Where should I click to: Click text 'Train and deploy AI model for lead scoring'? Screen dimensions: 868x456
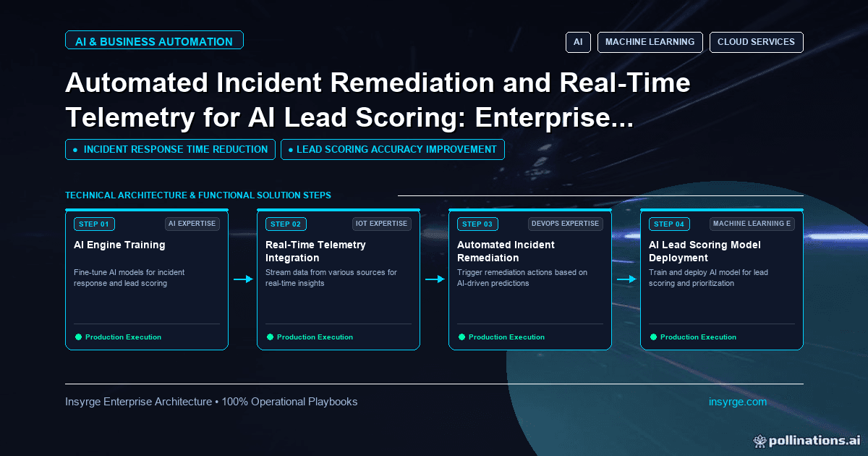tap(708, 278)
